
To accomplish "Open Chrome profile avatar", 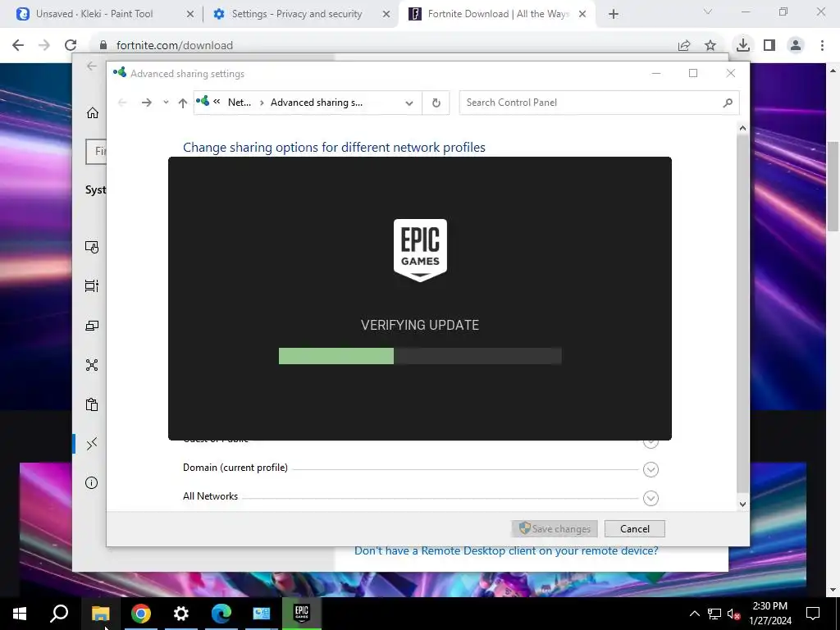I will 796,46.
